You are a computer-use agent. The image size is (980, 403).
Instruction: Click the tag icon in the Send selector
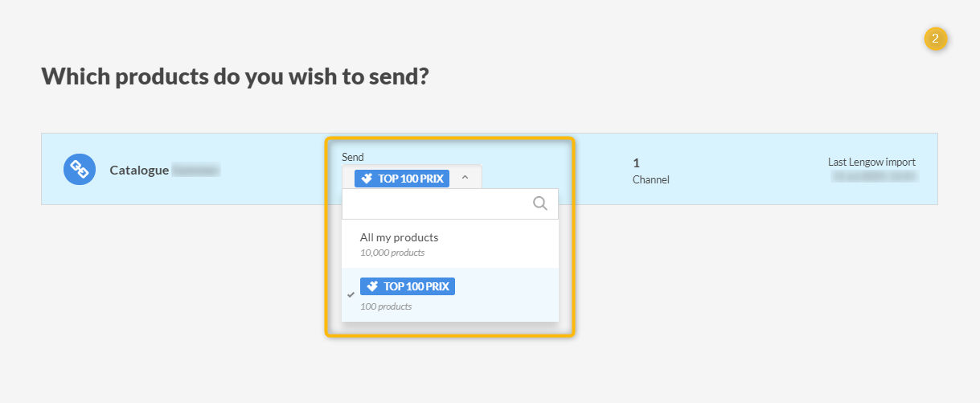pyautogui.click(x=366, y=179)
